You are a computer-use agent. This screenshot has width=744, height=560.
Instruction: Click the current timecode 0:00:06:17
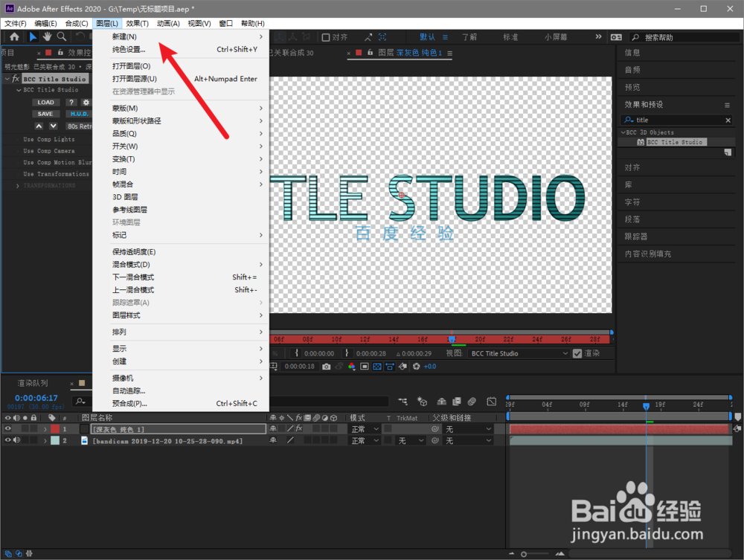coord(36,398)
